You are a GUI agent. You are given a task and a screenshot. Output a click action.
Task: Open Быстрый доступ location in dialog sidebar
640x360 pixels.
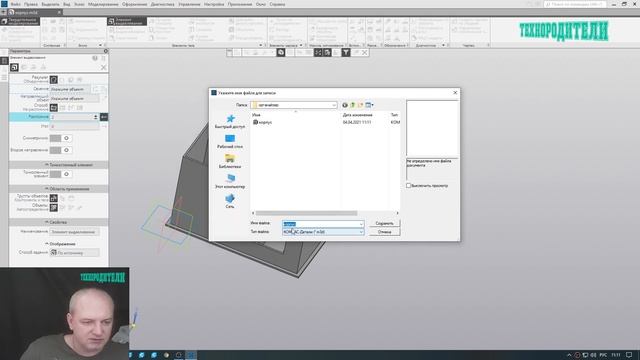(x=230, y=122)
